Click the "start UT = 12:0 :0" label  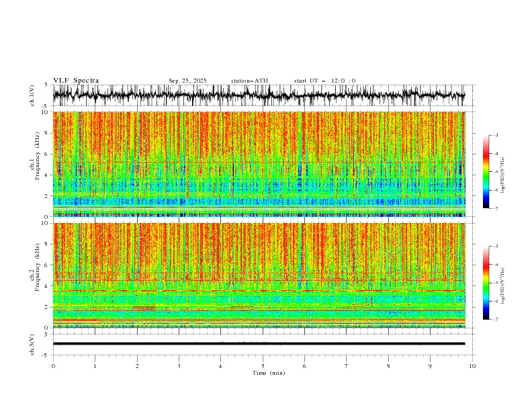324,81
